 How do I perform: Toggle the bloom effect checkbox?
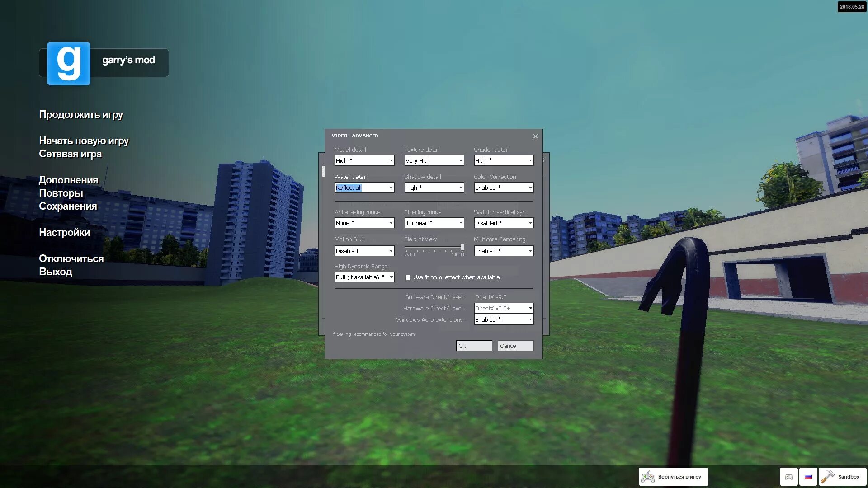408,277
